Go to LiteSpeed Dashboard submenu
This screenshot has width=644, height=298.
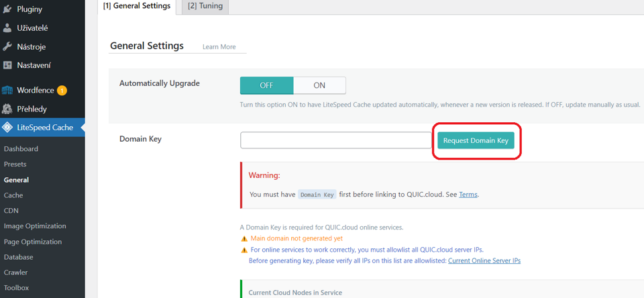[21, 149]
